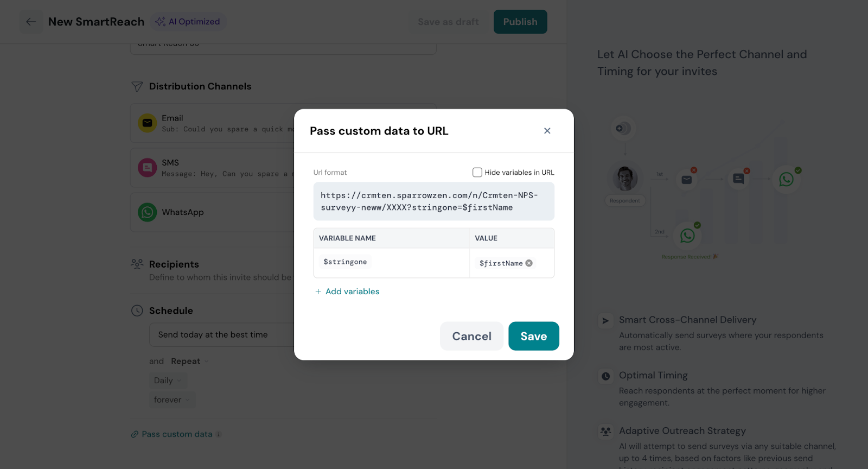This screenshot has height=469, width=868.
Task: Click the Url format text box
Action: point(433,201)
